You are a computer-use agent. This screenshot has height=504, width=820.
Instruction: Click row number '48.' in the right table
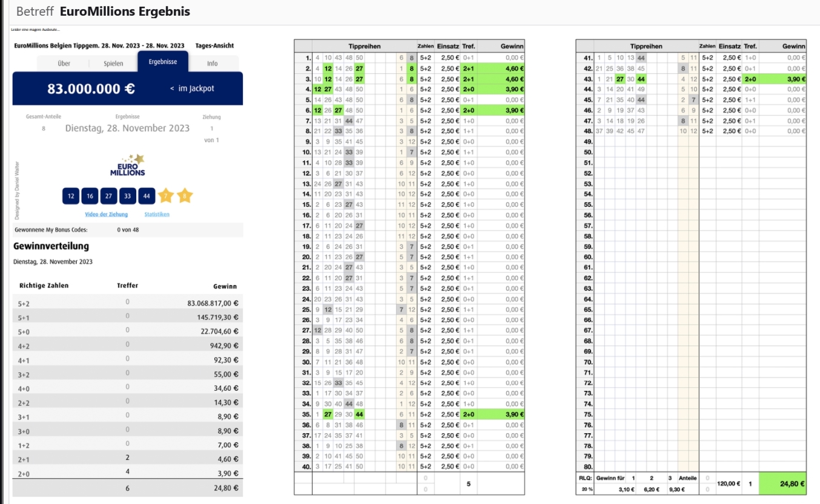[587, 131]
